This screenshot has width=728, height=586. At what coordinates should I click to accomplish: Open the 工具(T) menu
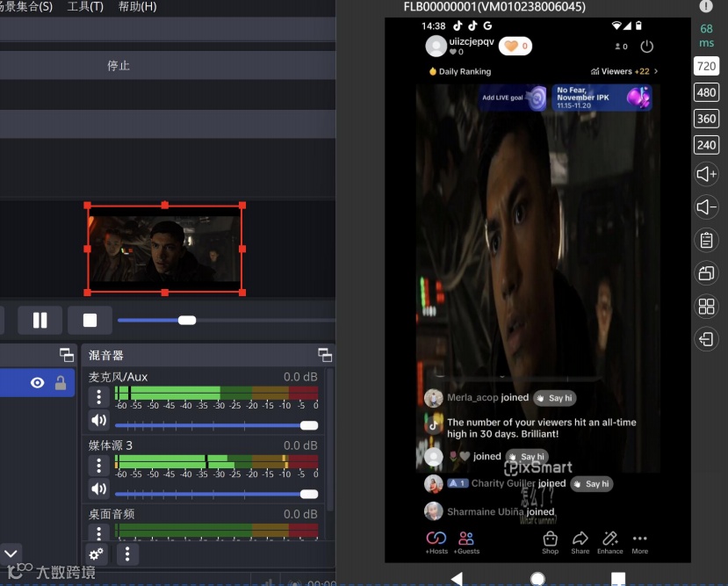(85, 6)
